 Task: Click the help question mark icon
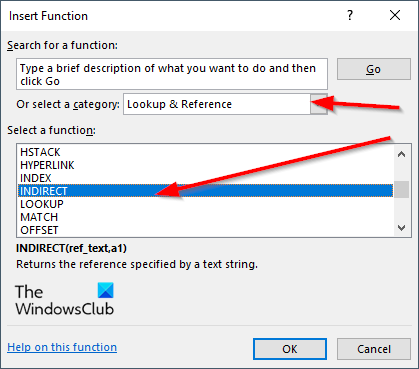[350, 15]
